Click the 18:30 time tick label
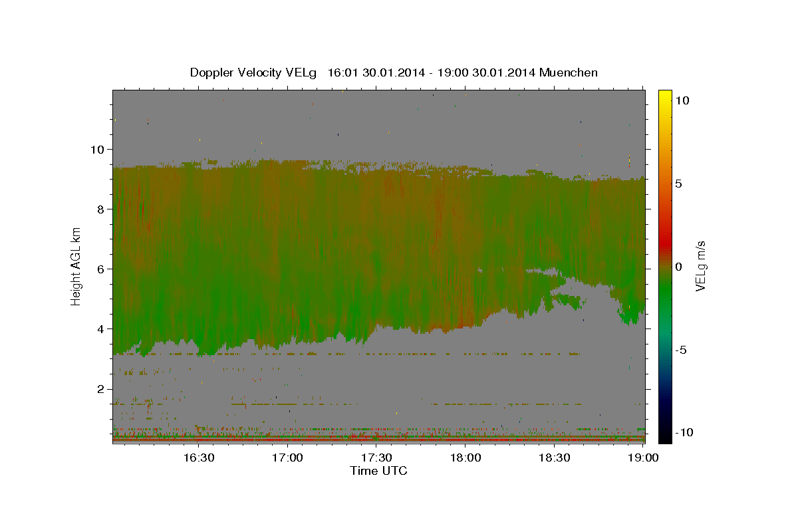Viewport: 798px width, 532px height. click(554, 458)
